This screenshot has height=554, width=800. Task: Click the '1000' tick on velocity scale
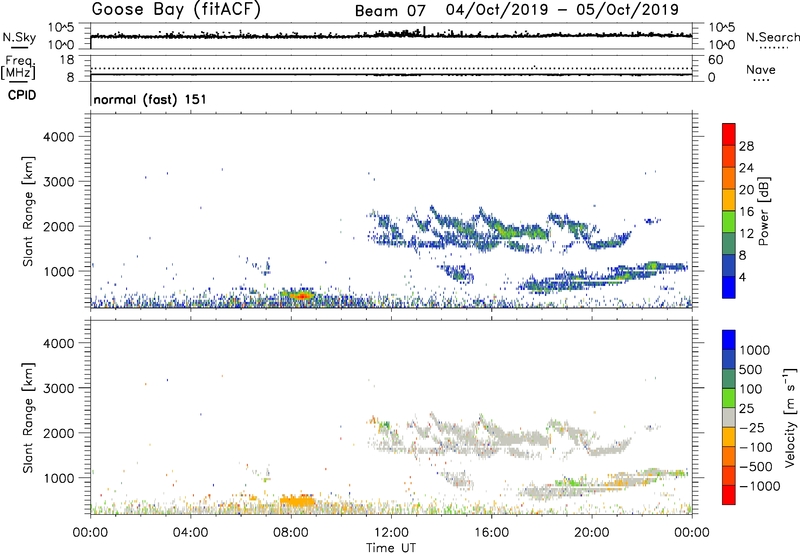point(754,350)
